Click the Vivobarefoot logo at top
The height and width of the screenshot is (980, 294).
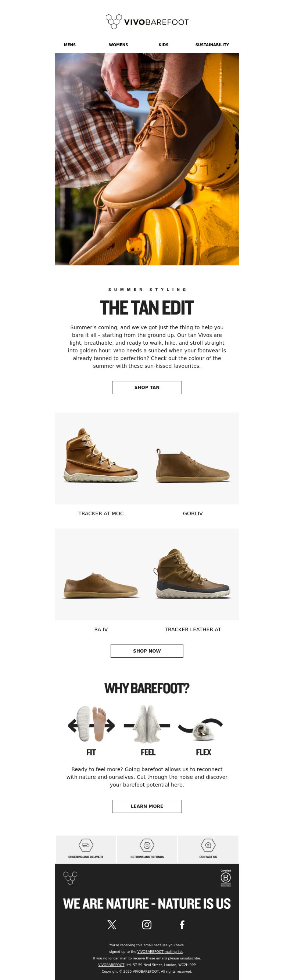(147, 22)
